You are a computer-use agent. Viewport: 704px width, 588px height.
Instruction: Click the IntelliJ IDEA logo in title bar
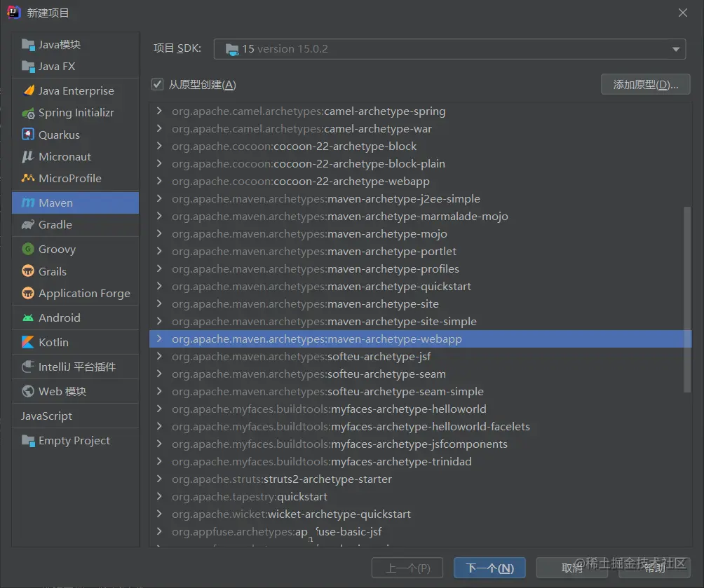click(x=14, y=12)
